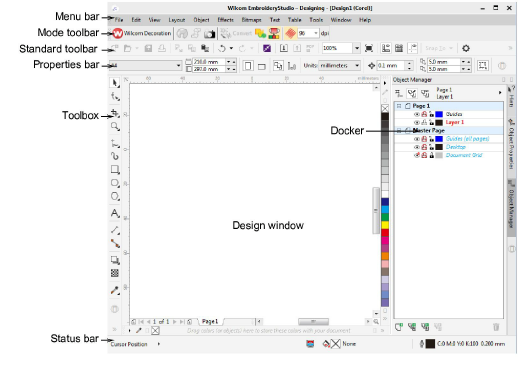Screen dimensions: 518x368
Task: Click the Convert button in Mode toolbar
Action: (x=236, y=33)
